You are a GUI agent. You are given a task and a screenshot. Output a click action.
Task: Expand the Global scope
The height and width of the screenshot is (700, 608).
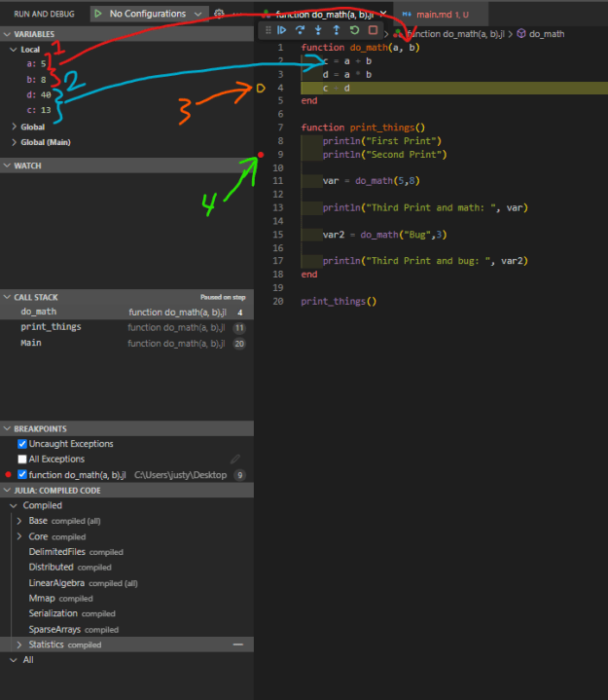click(x=14, y=127)
